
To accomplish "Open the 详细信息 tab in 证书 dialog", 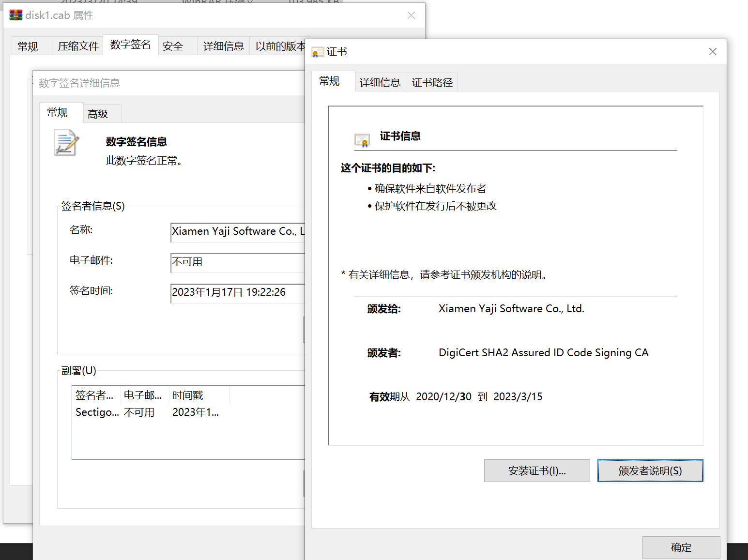I will coord(380,83).
